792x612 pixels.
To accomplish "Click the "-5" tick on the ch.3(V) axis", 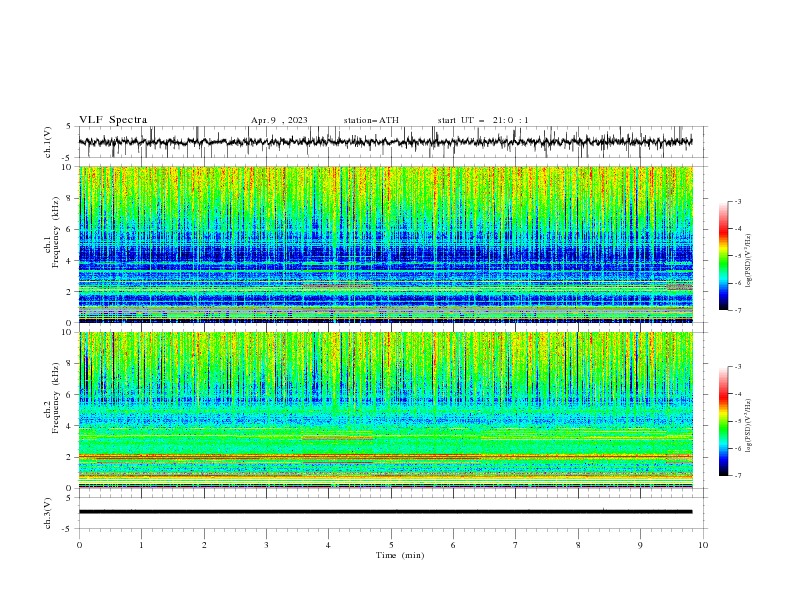I will coord(68,529).
